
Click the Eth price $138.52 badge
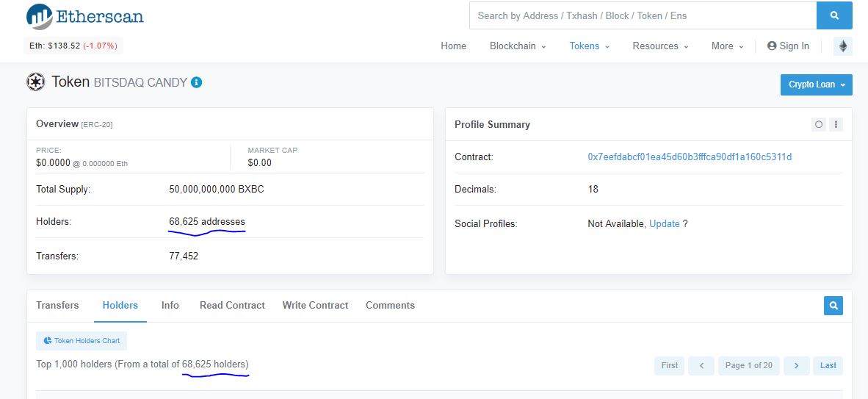[x=73, y=46]
